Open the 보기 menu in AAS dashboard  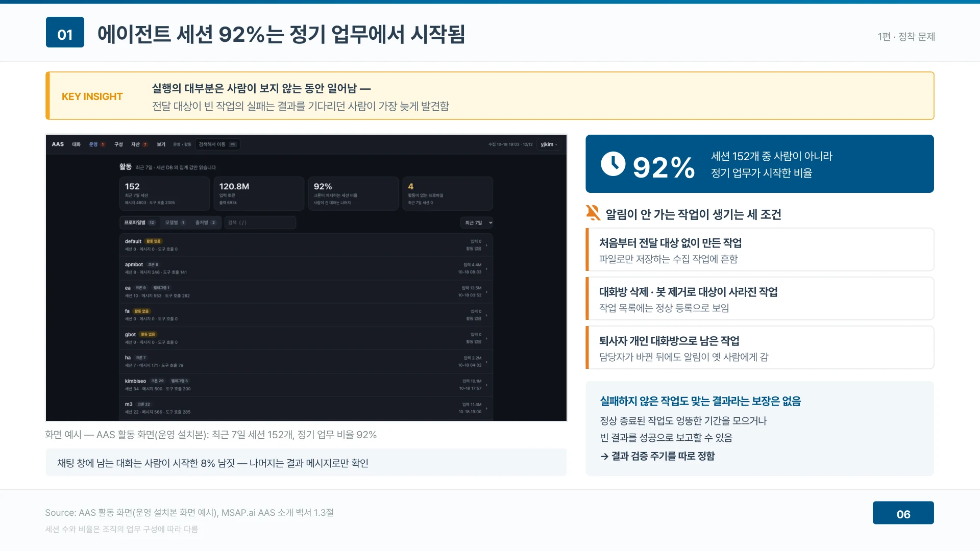(161, 144)
